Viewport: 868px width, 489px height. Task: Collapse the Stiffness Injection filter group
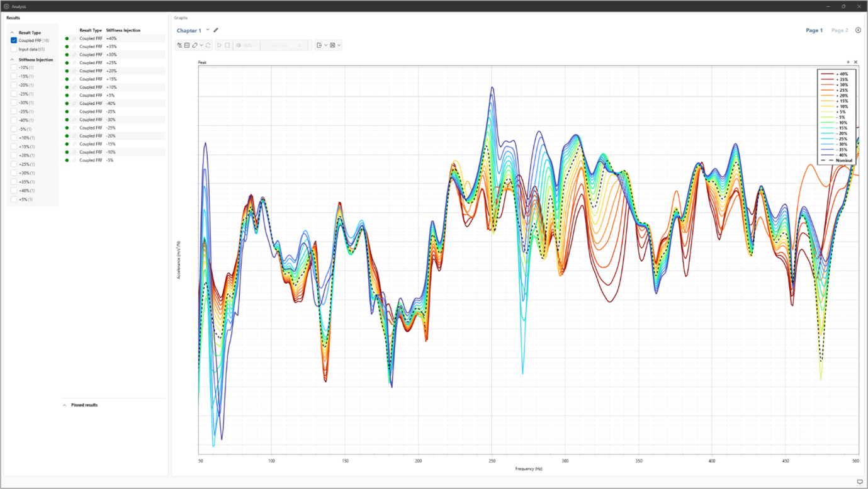tap(12, 60)
